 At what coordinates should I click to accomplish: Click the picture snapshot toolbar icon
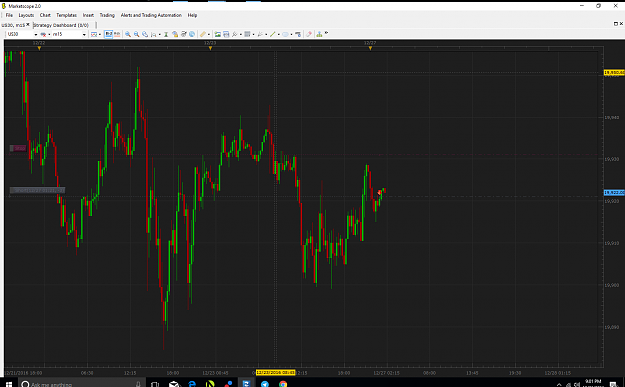click(x=218, y=34)
